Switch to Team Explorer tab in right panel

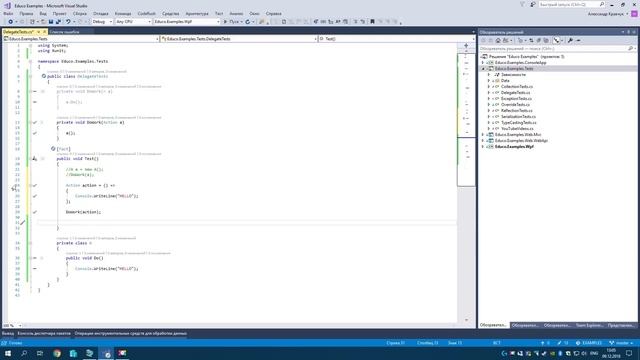(589, 325)
